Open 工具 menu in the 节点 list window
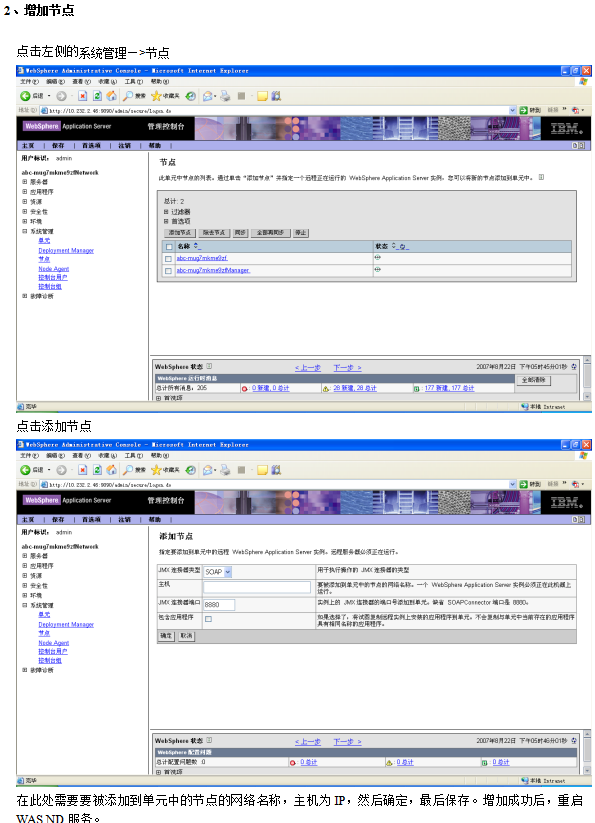The height and width of the screenshot is (823, 595). (x=134, y=81)
